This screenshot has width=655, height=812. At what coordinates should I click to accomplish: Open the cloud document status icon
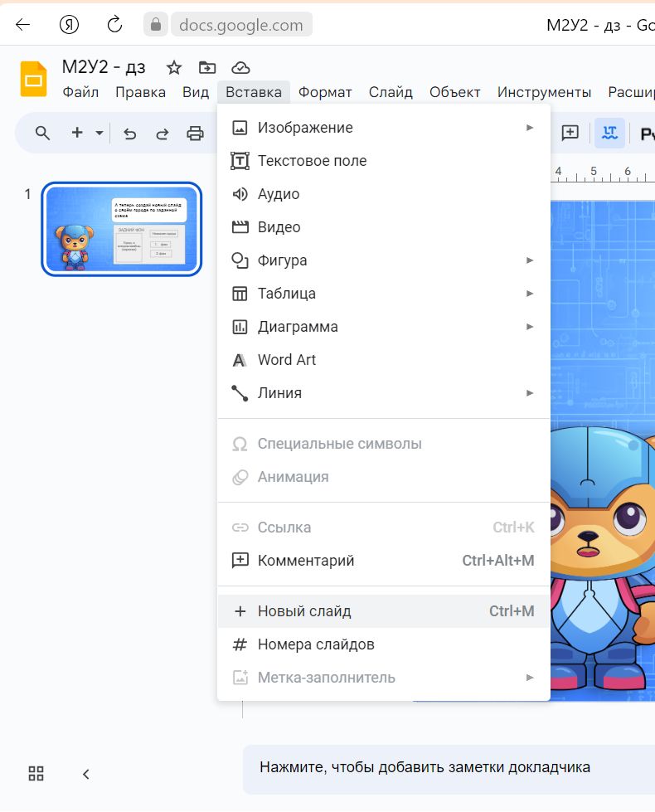[x=240, y=68]
